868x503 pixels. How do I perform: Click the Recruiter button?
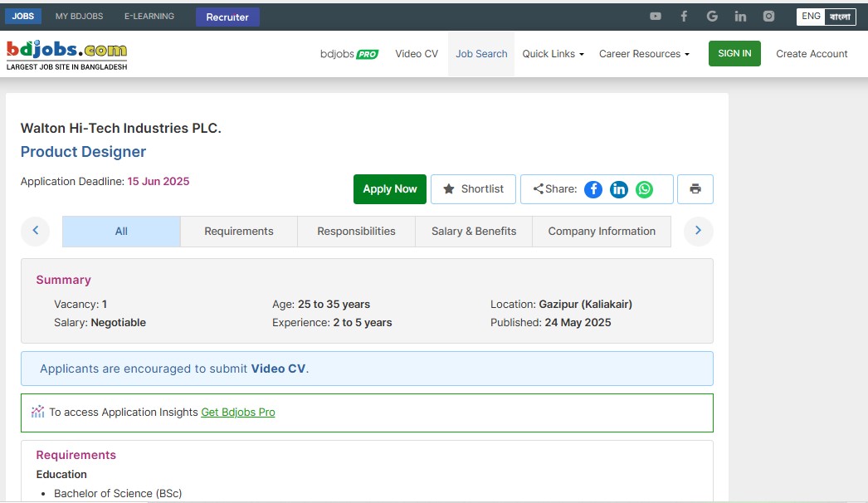pyautogui.click(x=227, y=17)
